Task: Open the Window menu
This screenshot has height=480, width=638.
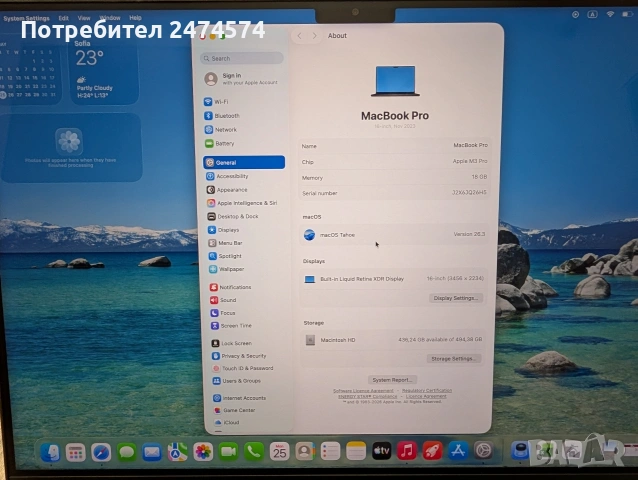Action: pos(110,18)
